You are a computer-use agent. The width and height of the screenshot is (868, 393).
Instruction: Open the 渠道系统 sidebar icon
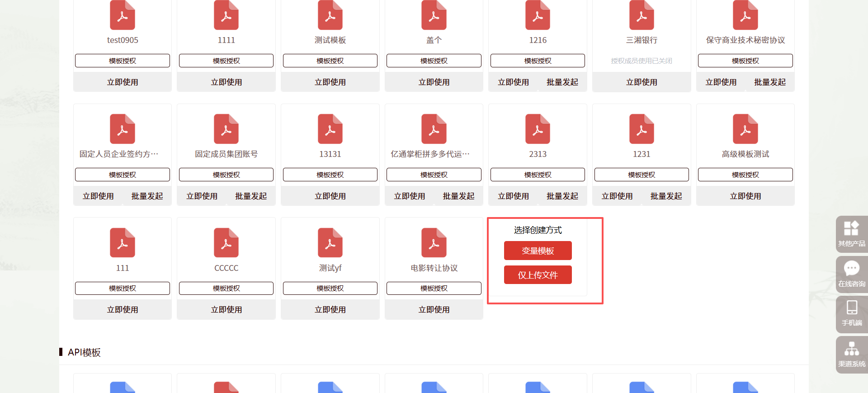[x=851, y=349]
